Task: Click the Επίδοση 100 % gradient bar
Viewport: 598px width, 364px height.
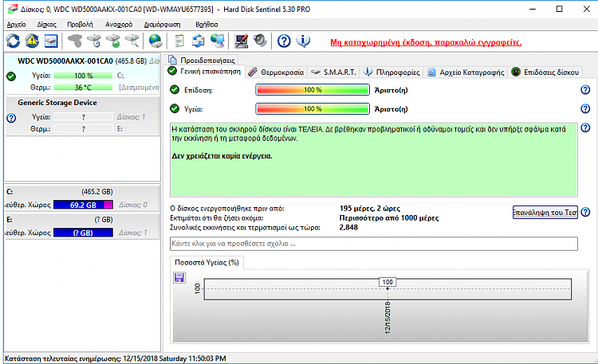Action: click(313, 90)
